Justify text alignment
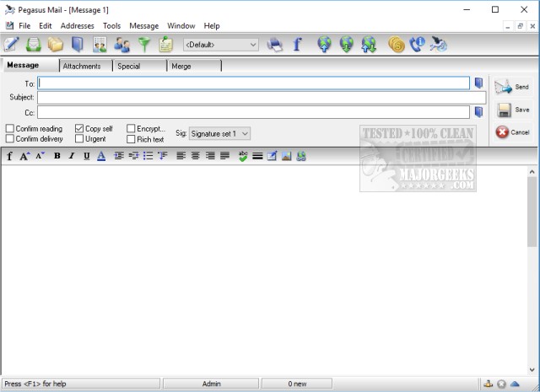This screenshot has height=392, width=540. (x=225, y=156)
